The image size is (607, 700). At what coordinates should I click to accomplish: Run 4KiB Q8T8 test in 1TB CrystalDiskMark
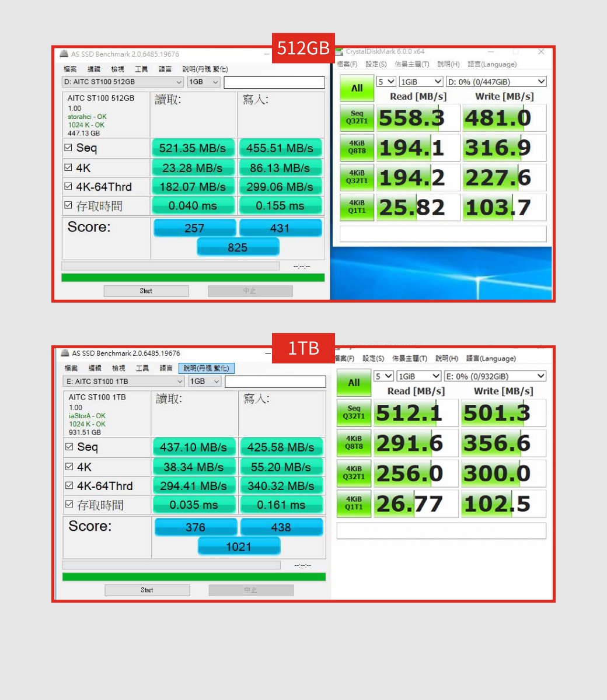tap(354, 443)
